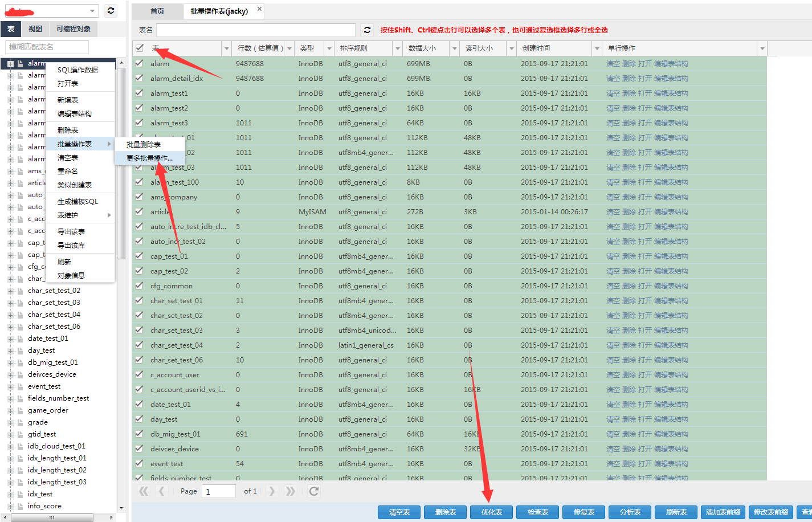Choose 编辑表结构 from context menu
Screen dimensions: 812x522
[80, 113]
